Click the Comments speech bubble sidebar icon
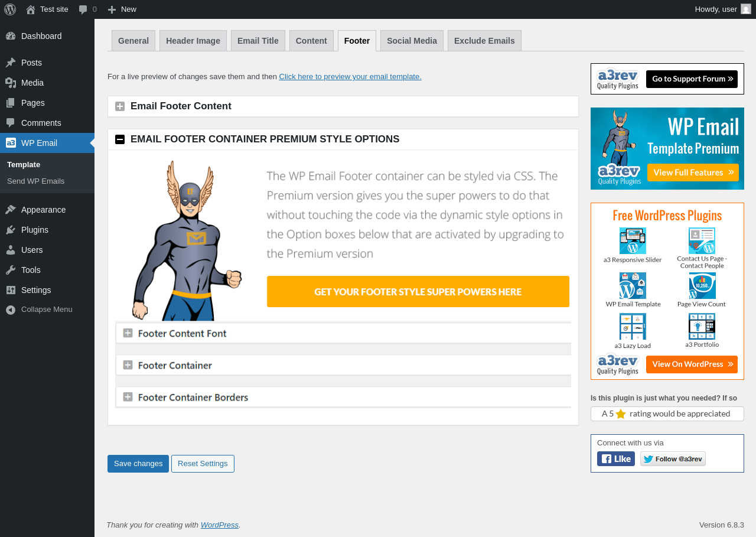This screenshot has width=756, height=537. click(11, 123)
